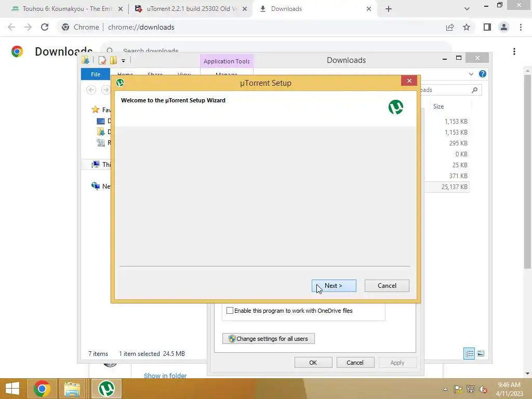The height and width of the screenshot is (399, 532).
Task: Enable this program to work with OneDrive files
Action: pyautogui.click(x=230, y=311)
